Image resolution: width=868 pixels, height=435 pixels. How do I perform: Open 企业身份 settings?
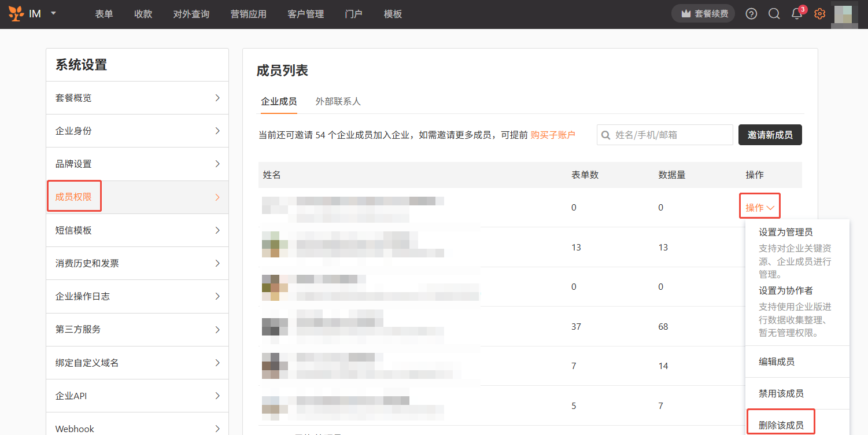pos(138,131)
